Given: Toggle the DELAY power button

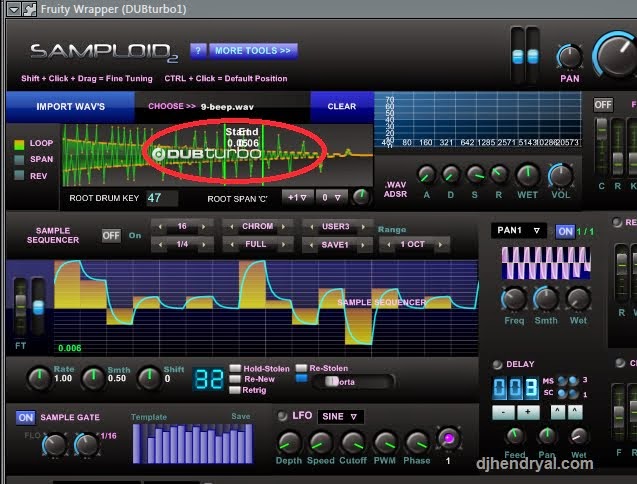Looking at the screenshot, I should [497, 364].
